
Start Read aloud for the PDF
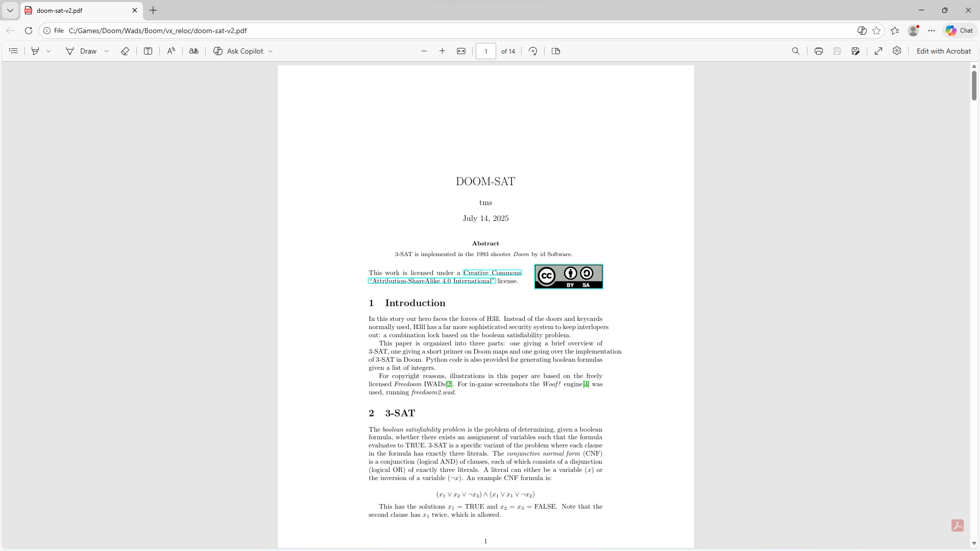171,51
